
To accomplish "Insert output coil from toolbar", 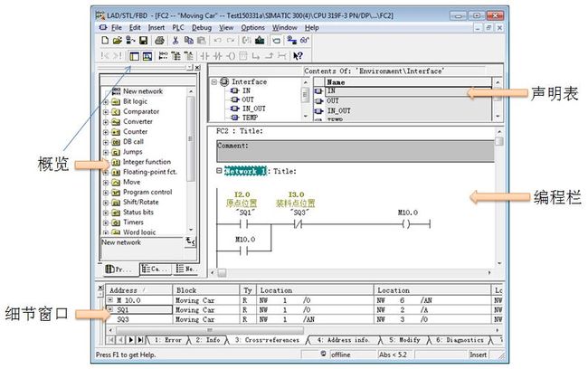I will 231,56.
